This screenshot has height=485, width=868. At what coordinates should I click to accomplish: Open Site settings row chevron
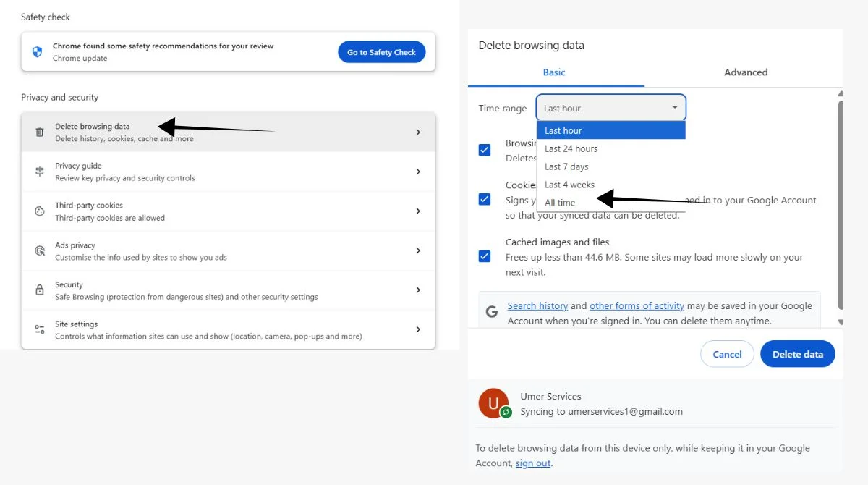tap(418, 329)
